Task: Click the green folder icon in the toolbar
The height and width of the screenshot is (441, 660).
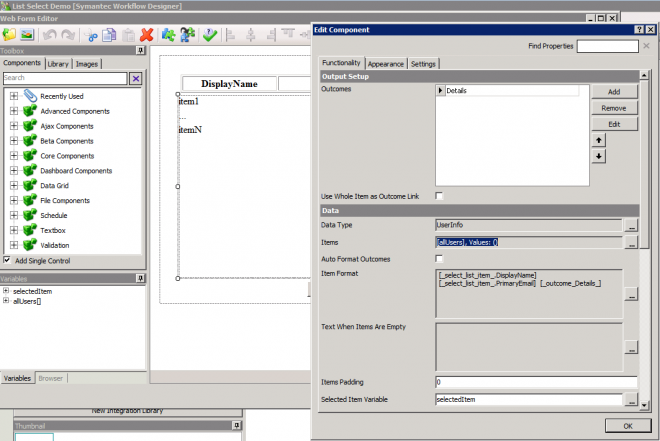Action: click(9, 35)
